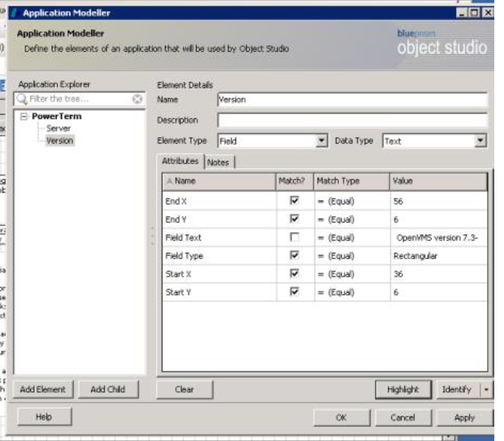
Task: Collapse the PowerTerm tree node
Action: (x=24, y=116)
